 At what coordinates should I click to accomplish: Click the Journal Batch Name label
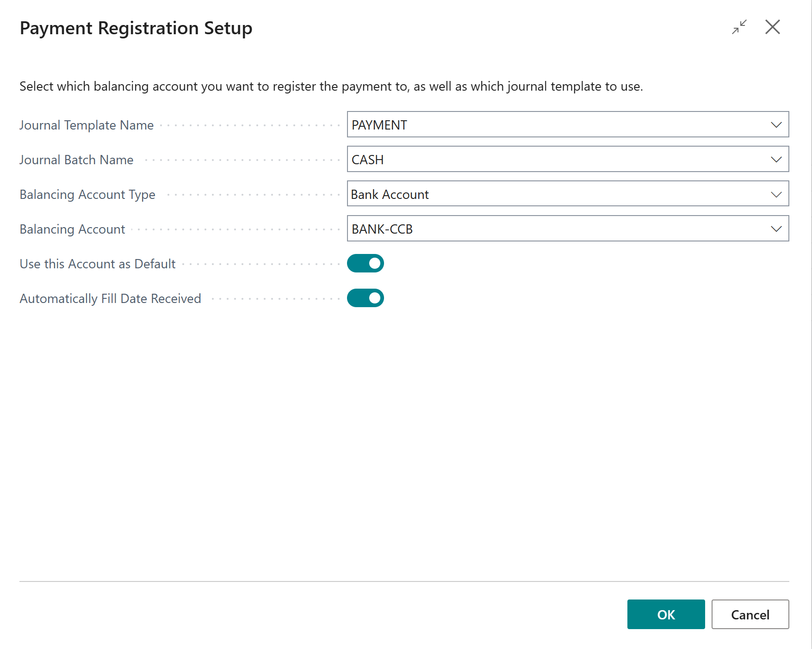click(76, 160)
